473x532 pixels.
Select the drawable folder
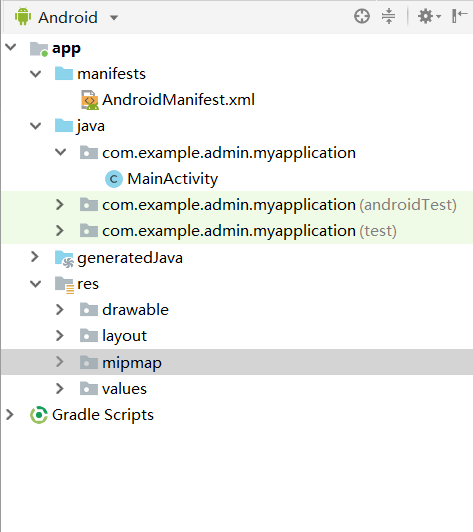pyautogui.click(x=135, y=310)
